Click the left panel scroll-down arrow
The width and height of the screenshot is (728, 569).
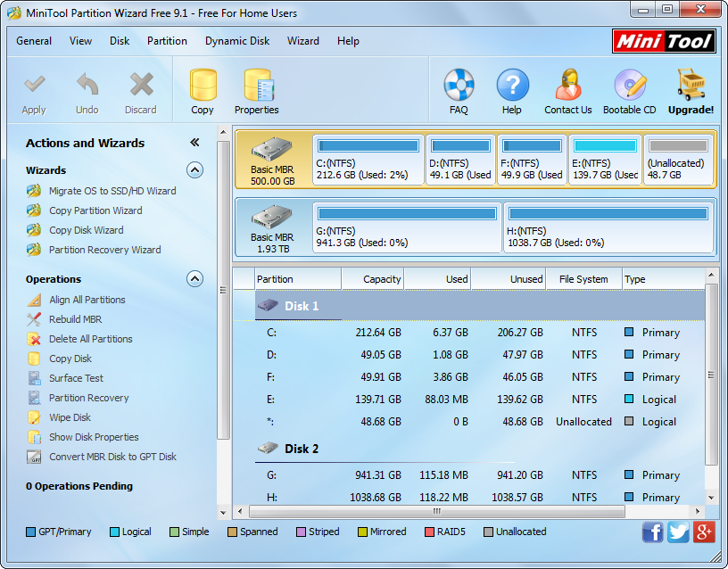tap(223, 513)
